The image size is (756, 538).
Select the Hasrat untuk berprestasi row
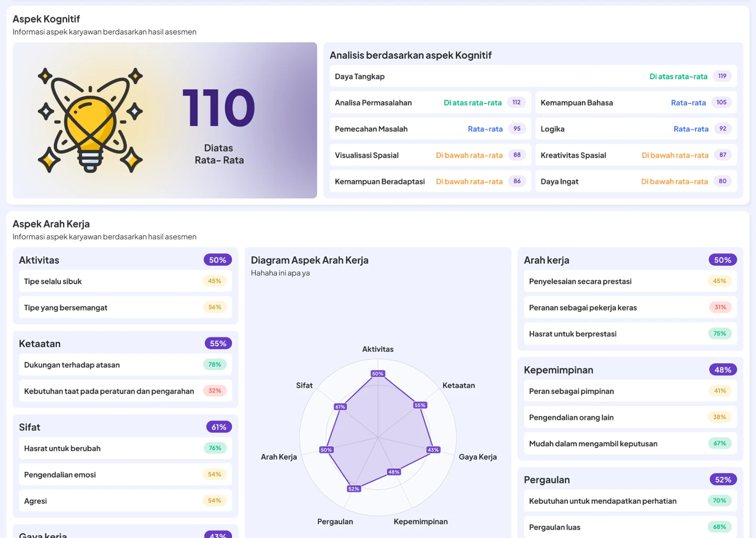(x=630, y=334)
